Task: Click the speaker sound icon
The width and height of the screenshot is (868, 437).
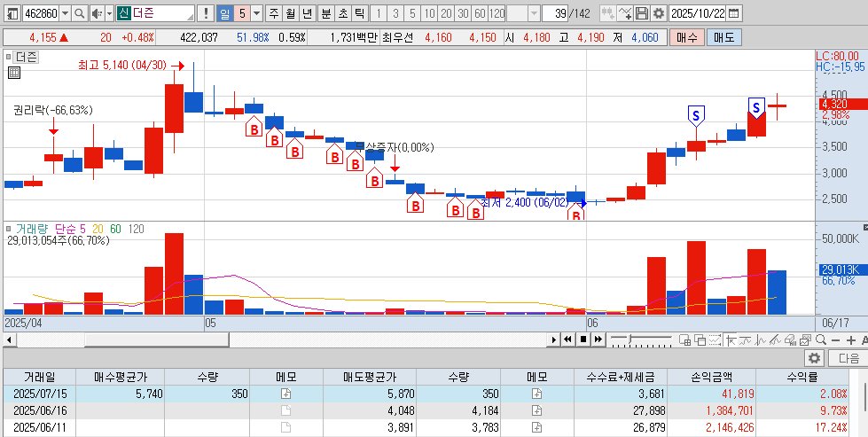Action: pyautogui.click(x=97, y=14)
